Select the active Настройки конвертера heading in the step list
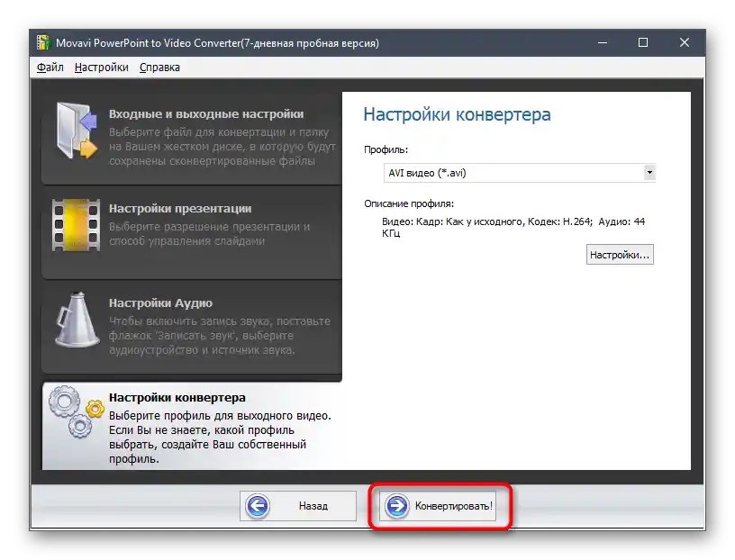735x560 pixels. click(177, 397)
